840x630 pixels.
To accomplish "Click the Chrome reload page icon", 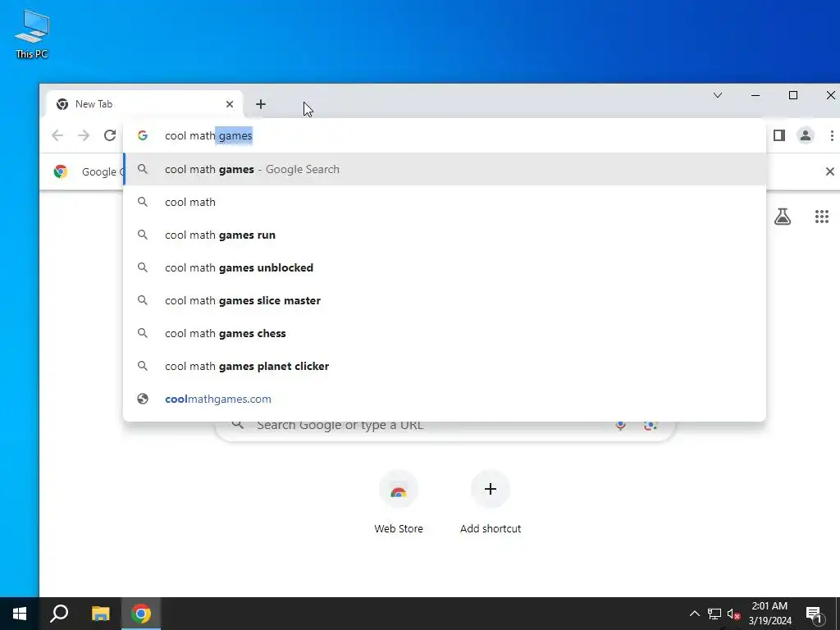I will point(110,135).
